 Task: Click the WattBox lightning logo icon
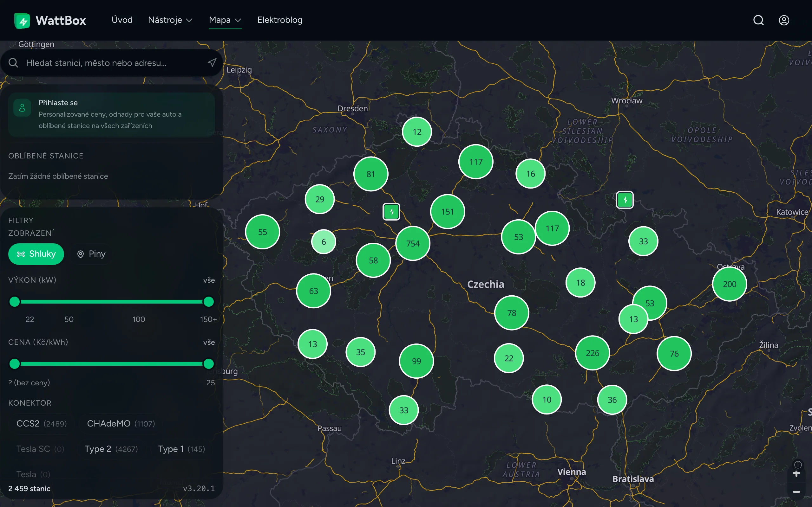(22, 21)
